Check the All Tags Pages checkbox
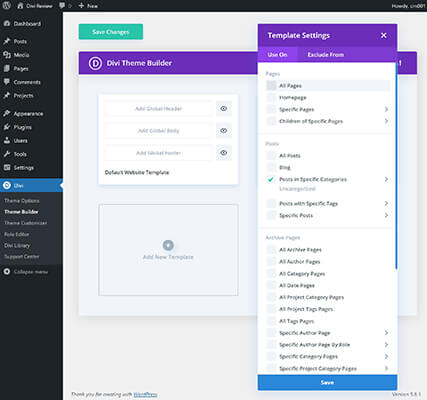This screenshot has height=400, width=427. [271, 321]
